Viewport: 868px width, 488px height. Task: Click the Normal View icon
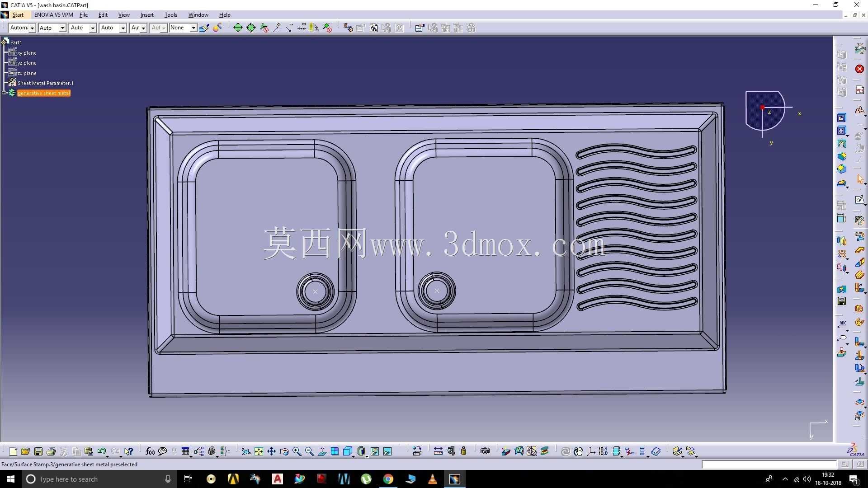point(322,451)
